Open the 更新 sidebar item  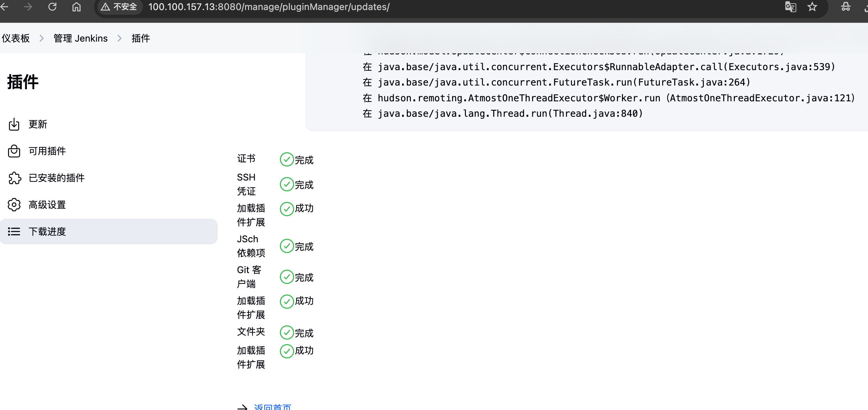(108, 124)
